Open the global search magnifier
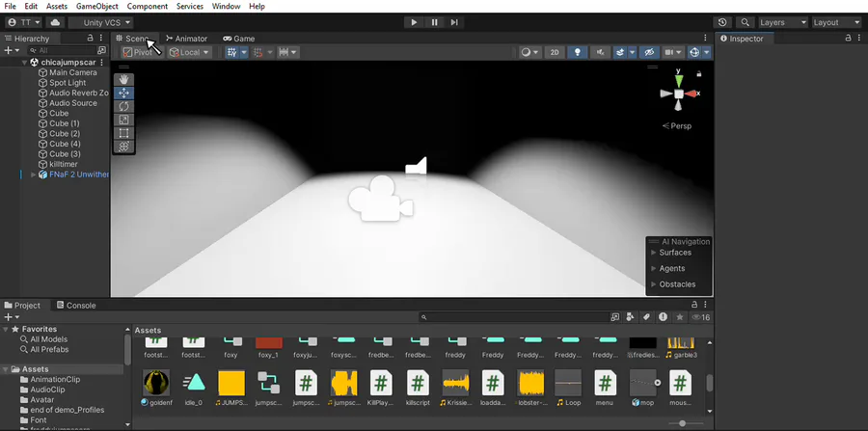The height and width of the screenshot is (431, 868). (746, 22)
